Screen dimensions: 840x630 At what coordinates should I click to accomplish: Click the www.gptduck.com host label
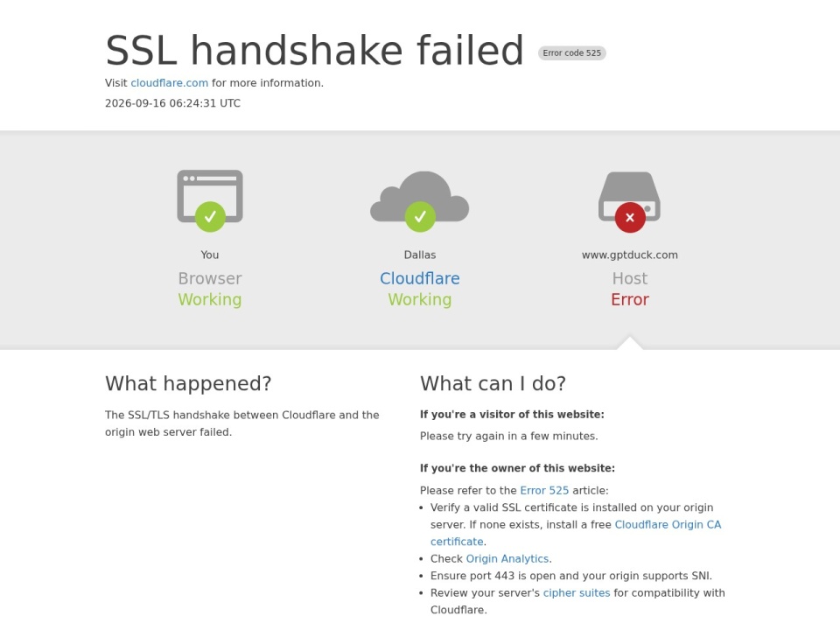click(x=630, y=255)
